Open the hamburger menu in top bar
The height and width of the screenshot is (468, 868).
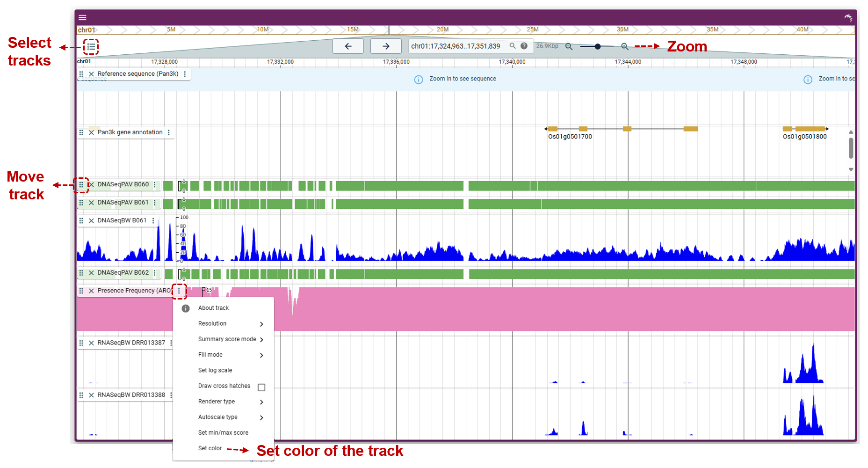tap(83, 17)
